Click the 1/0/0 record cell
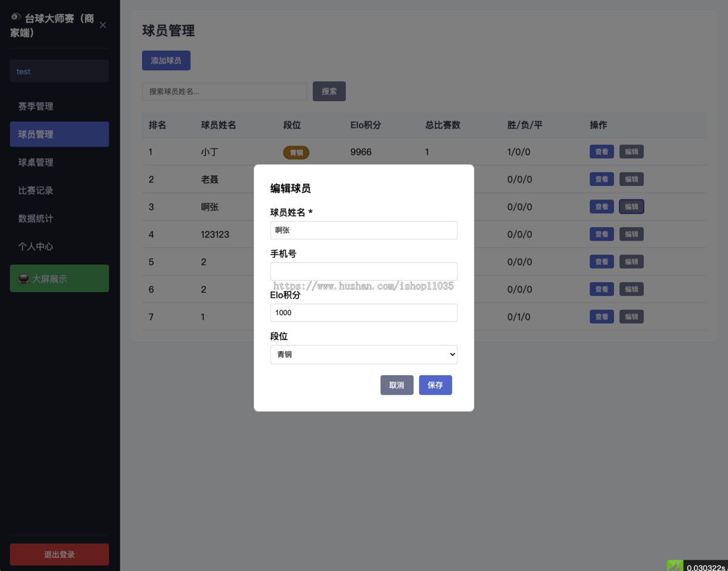This screenshot has width=728, height=571. [x=519, y=152]
